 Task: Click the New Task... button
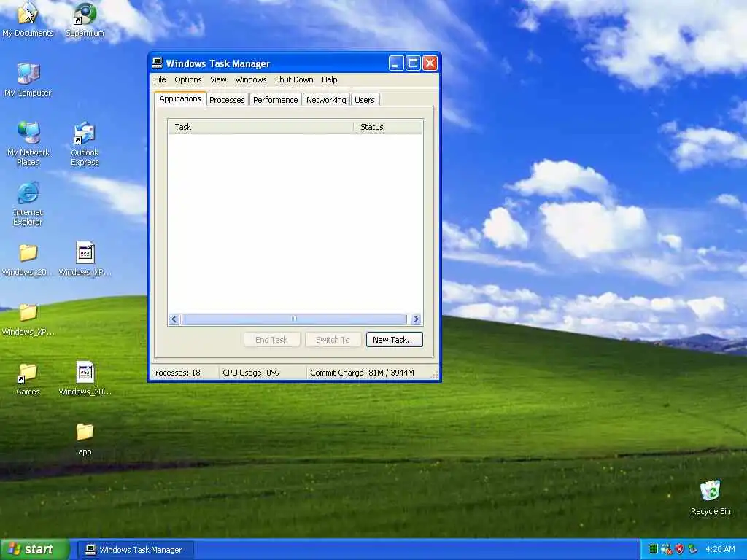tap(394, 340)
